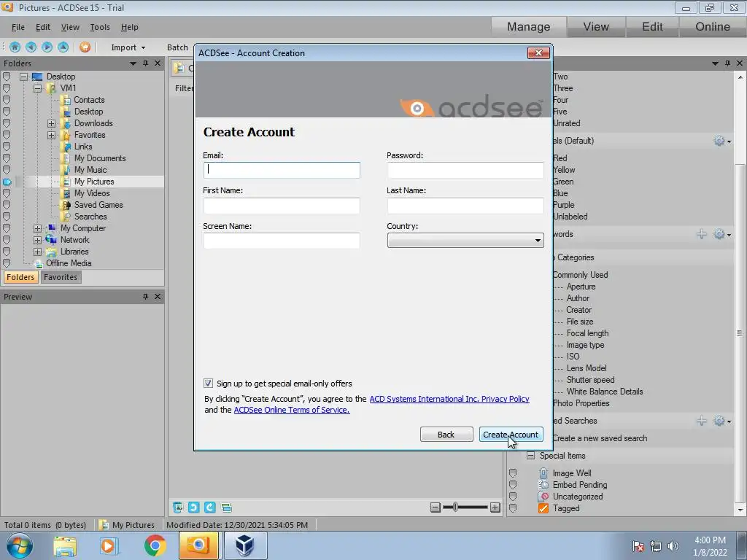Pin the Folders panel
This screenshot has width=747, height=560.
pyautogui.click(x=146, y=63)
